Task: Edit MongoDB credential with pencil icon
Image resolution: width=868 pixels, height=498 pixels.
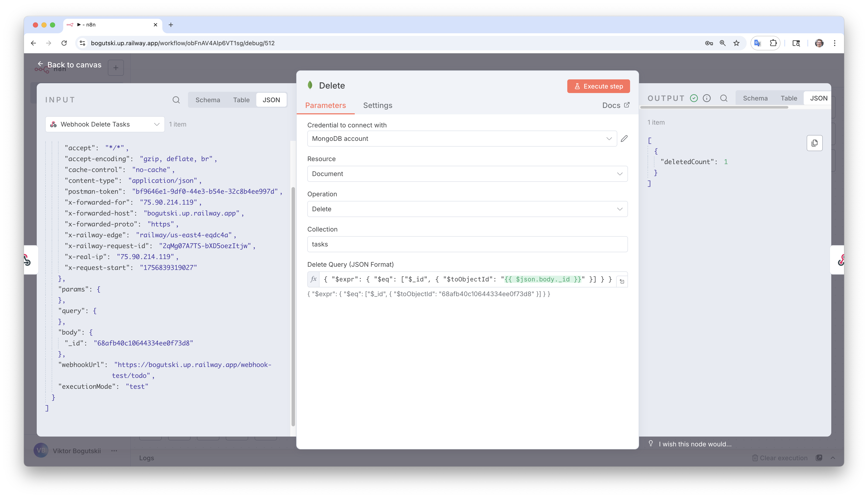Action: coord(624,138)
